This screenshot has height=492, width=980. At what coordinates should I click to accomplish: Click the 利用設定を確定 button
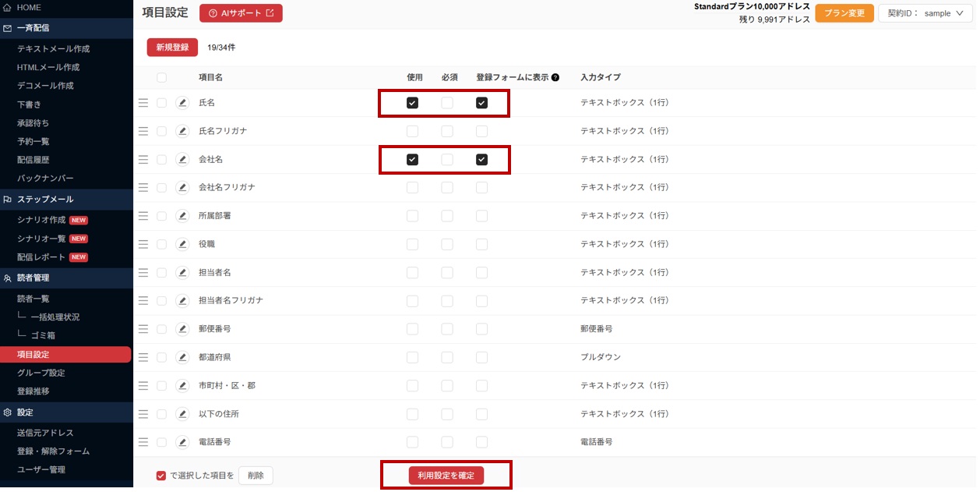pos(446,476)
